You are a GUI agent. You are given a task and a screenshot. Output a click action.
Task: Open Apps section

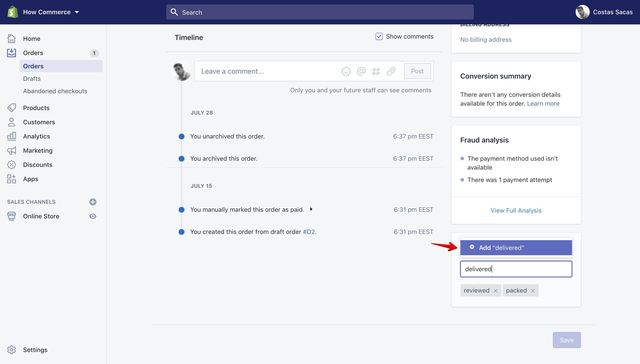[30, 179]
